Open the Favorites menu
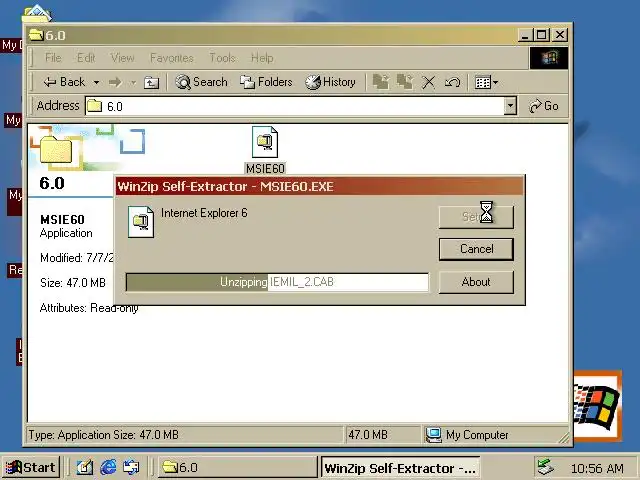This screenshot has width=640, height=480. click(x=171, y=58)
